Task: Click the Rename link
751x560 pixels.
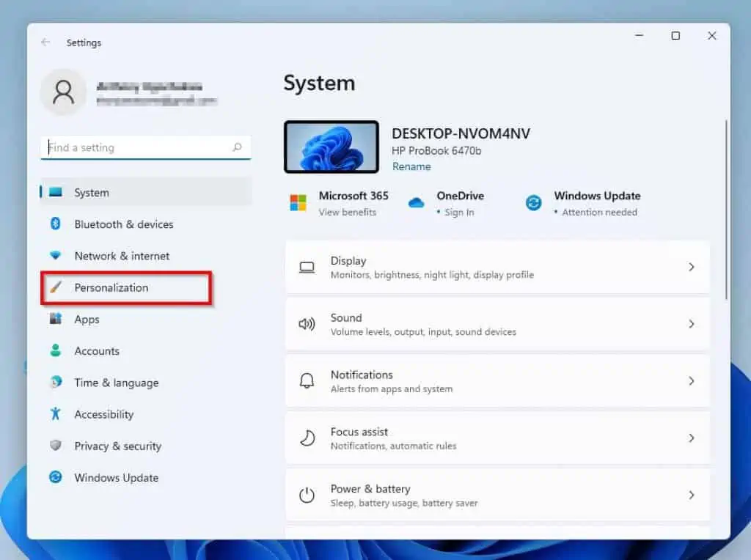Action: click(411, 166)
